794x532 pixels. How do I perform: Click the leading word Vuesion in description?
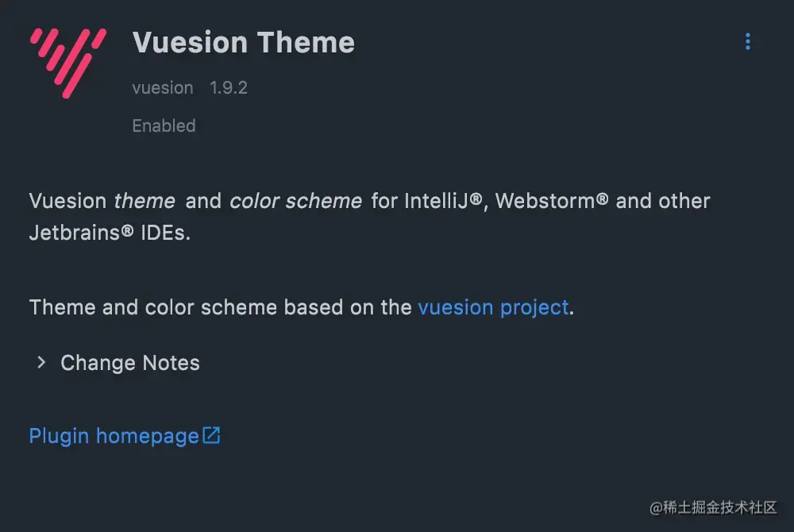67,201
